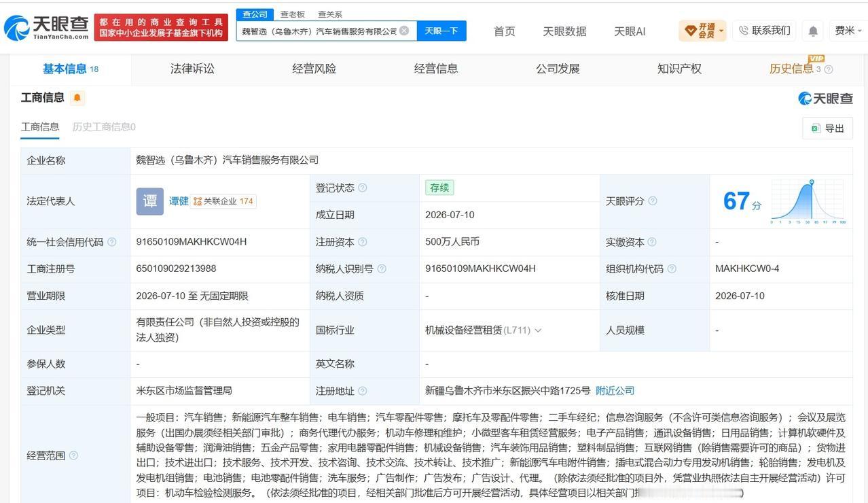Click registration number 650109029213988

pos(176,269)
